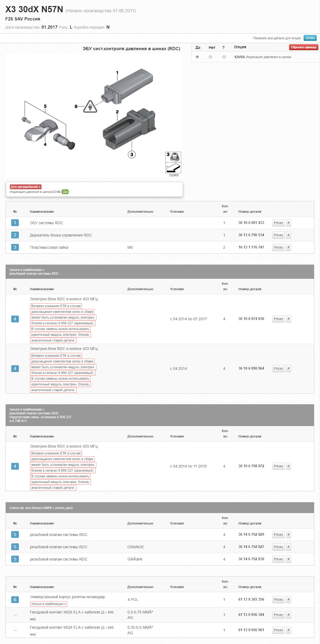
Task: Click the nut icon thumbnail in the diagram
Action: [x=174, y=157]
